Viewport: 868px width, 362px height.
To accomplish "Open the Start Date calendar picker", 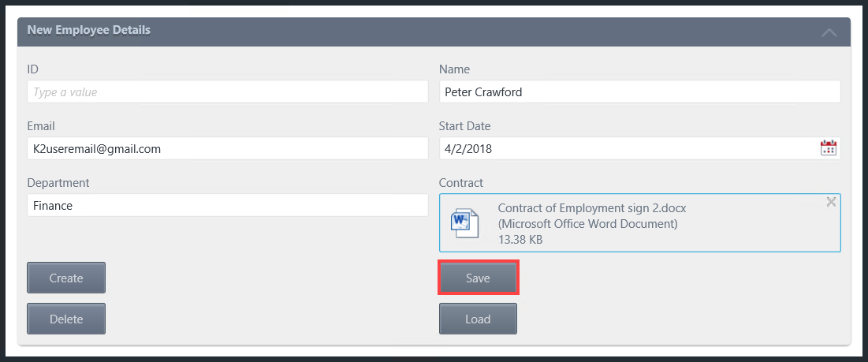I will coord(828,148).
